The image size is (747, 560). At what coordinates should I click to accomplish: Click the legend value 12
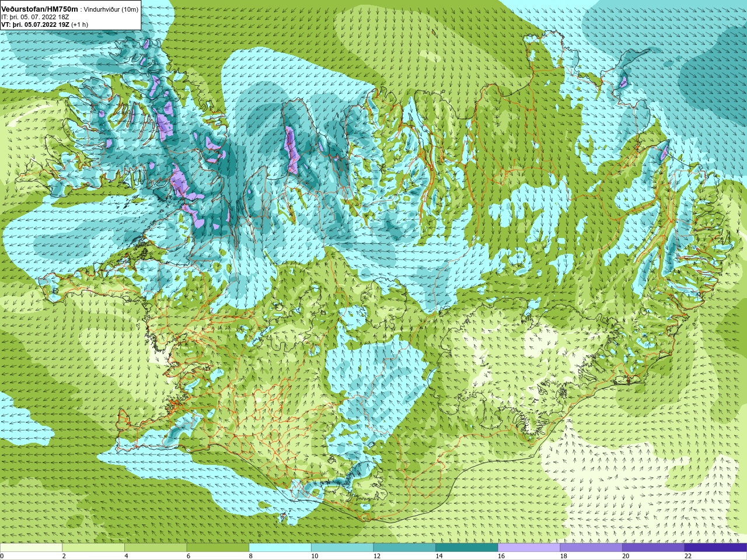pos(377,556)
